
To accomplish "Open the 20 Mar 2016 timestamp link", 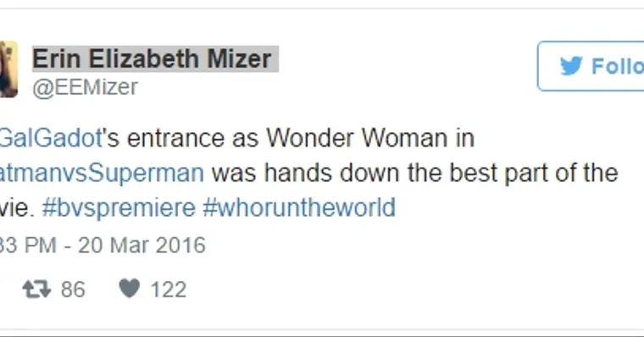I will 103,245.
